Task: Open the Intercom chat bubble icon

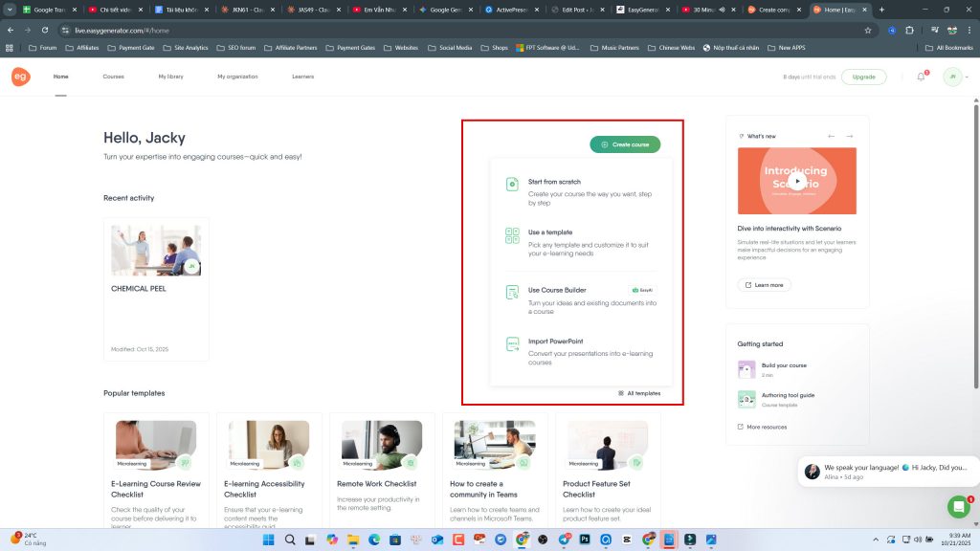Action: 958,507
